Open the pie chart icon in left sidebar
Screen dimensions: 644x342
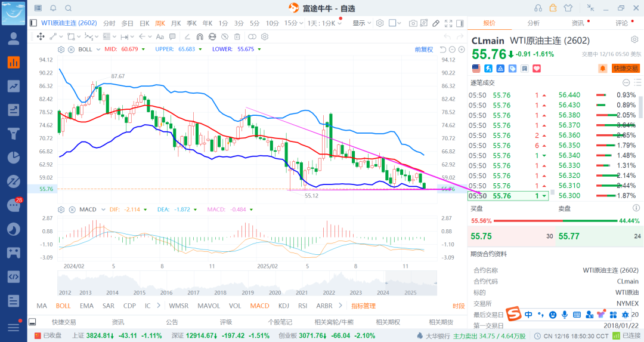pyautogui.click(x=13, y=157)
